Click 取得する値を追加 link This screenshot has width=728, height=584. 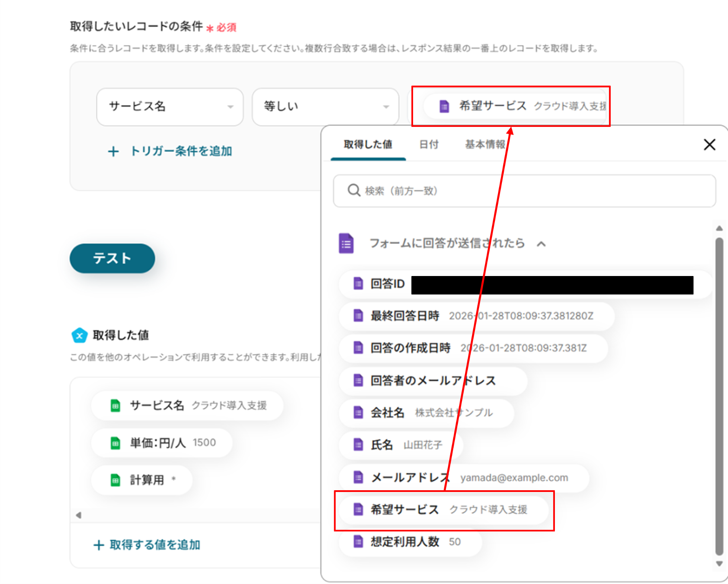147,545
